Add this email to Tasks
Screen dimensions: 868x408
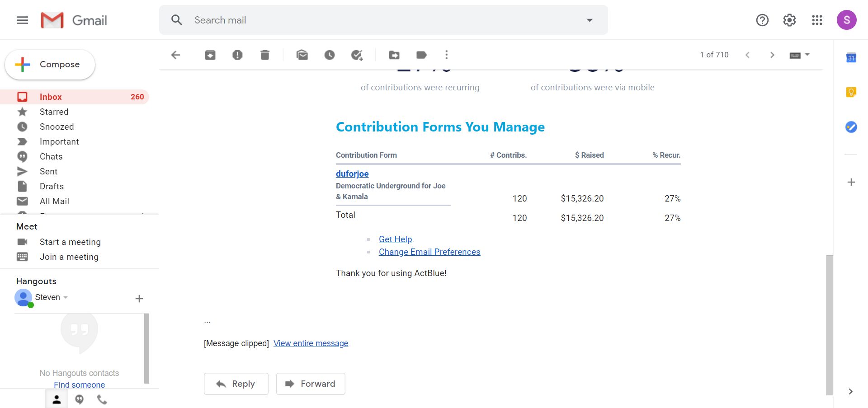click(357, 55)
